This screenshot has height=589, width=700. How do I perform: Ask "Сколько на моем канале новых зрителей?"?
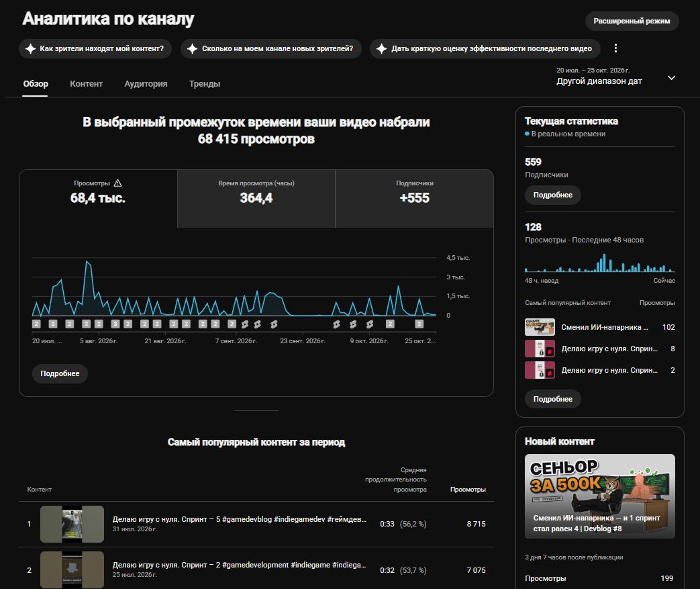[x=271, y=49]
